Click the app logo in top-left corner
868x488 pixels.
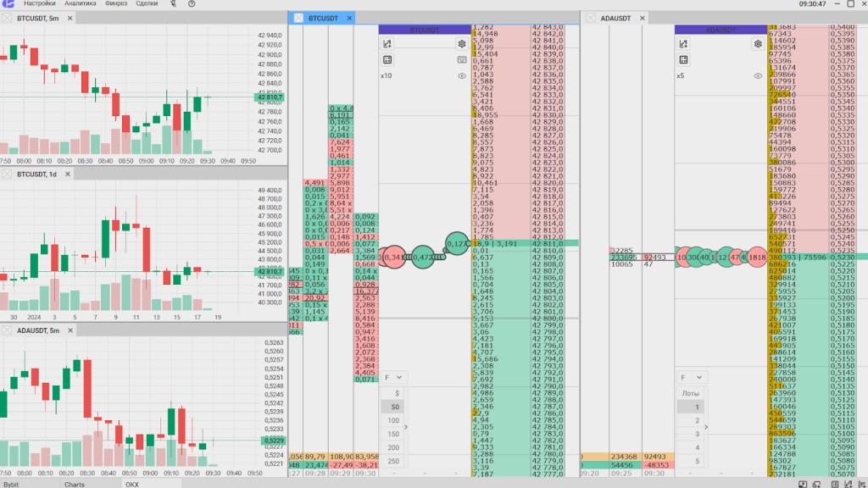click(8, 4)
